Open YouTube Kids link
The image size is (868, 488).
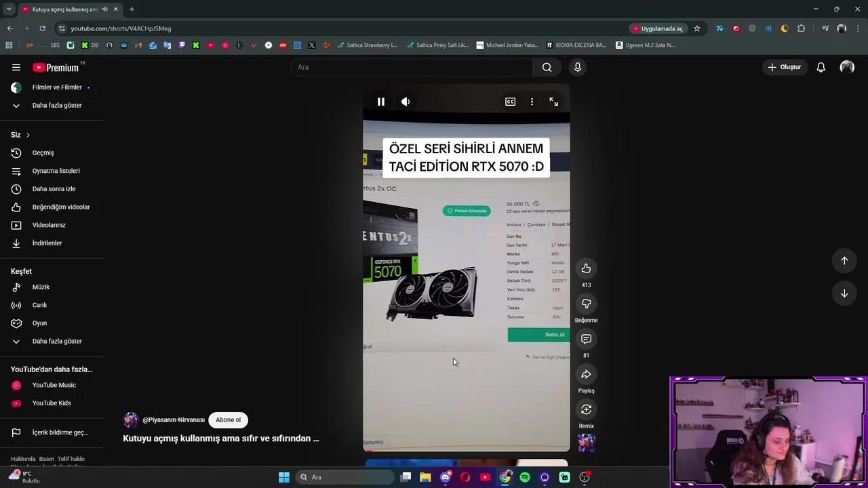(x=52, y=403)
